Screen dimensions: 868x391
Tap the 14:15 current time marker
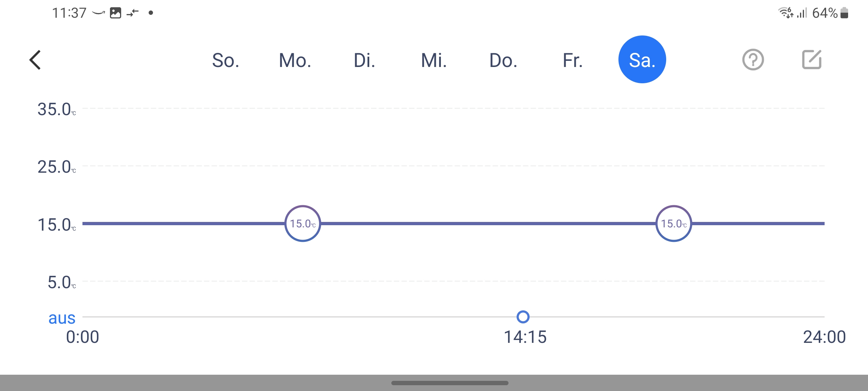tap(523, 317)
